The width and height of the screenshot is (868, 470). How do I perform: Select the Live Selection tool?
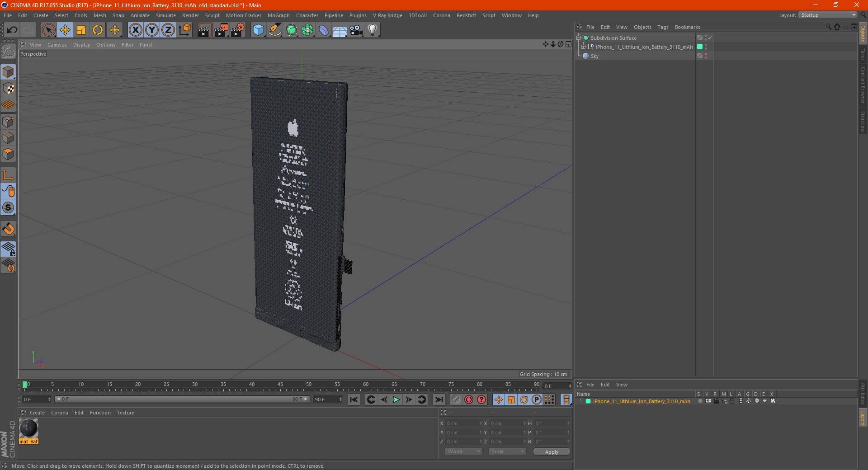48,30
